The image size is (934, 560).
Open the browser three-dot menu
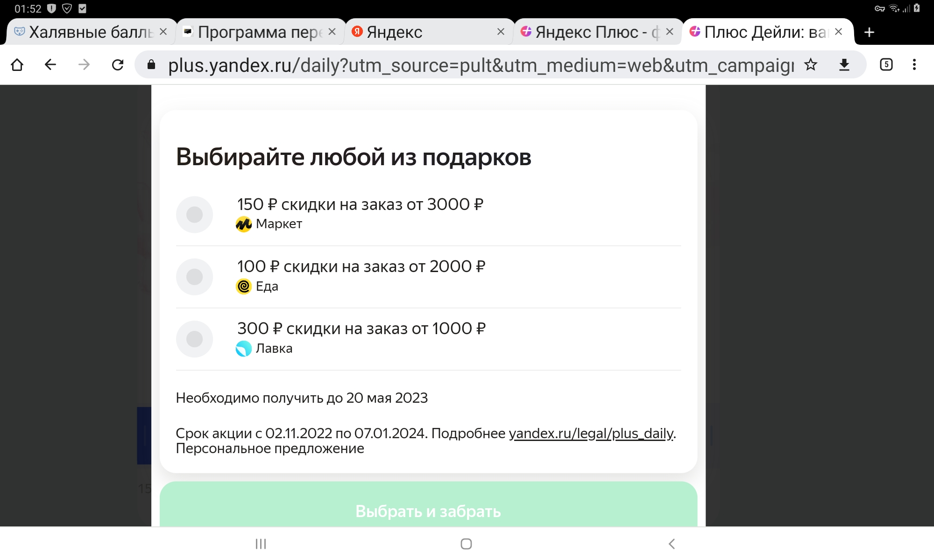pos(914,64)
